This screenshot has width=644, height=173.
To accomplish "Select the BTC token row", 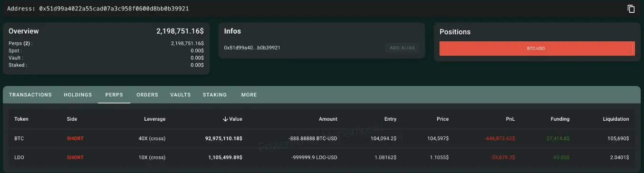I will [x=322, y=138].
